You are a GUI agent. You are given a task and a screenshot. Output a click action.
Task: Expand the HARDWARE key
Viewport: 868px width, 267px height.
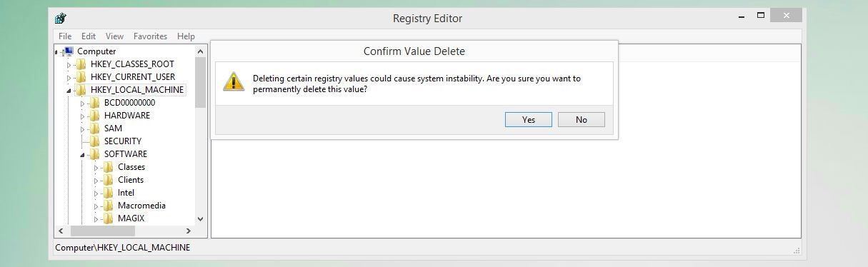pyautogui.click(x=83, y=116)
